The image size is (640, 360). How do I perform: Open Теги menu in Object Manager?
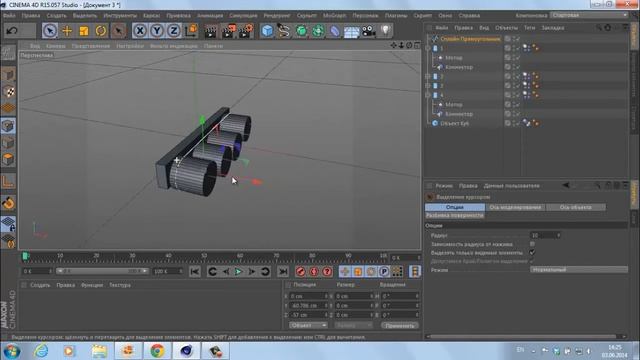(529, 28)
